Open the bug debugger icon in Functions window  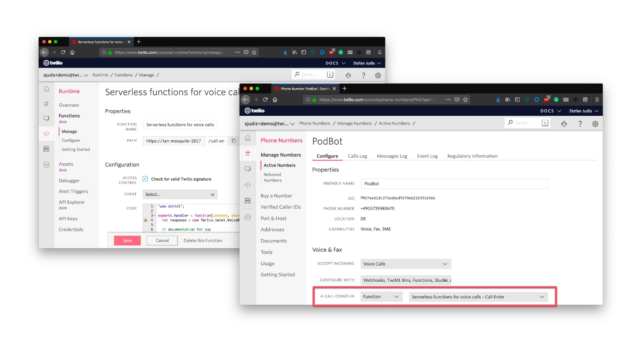point(348,75)
